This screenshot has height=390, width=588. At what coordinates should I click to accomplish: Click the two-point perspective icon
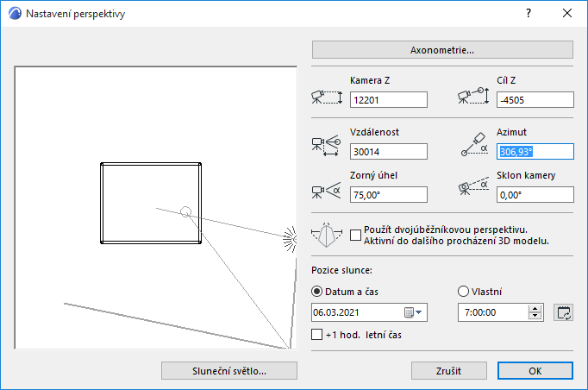click(328, 236)
